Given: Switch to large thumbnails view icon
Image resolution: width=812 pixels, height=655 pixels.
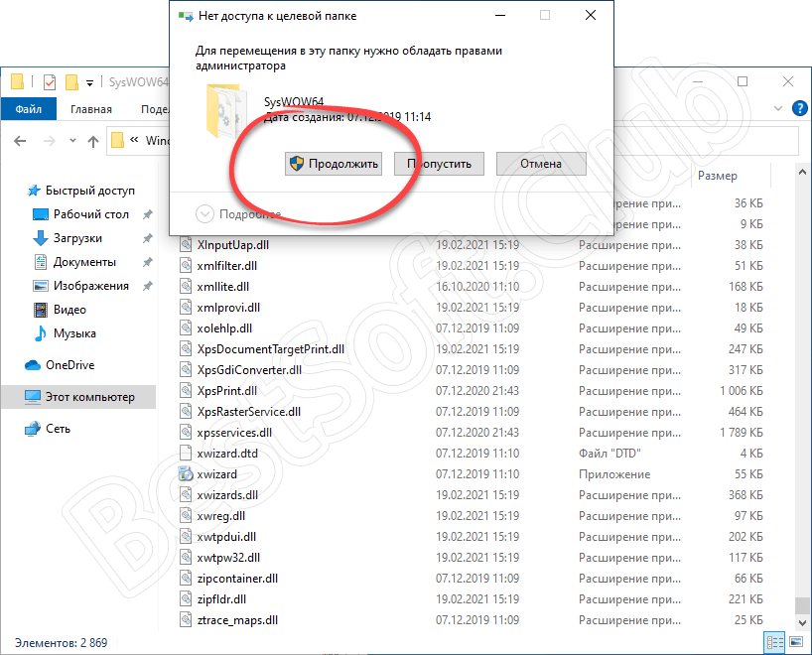Looking at the screenshot, I should point(796,642).
